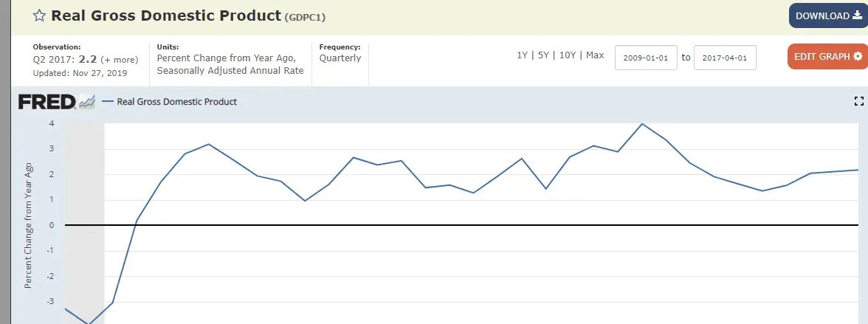The width and height of the screenshot is (868, 324).
Task: Click the final data point at line's right end
Action: pos(858,170)
